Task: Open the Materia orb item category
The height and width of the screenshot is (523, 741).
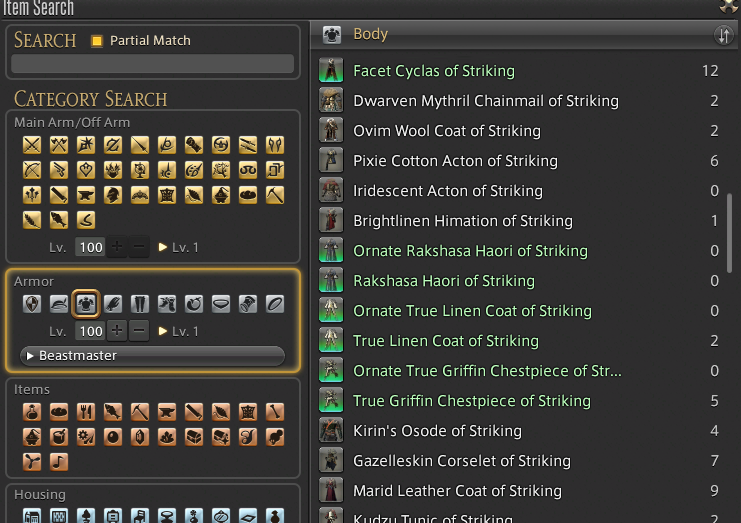Action: click(113, 437)
